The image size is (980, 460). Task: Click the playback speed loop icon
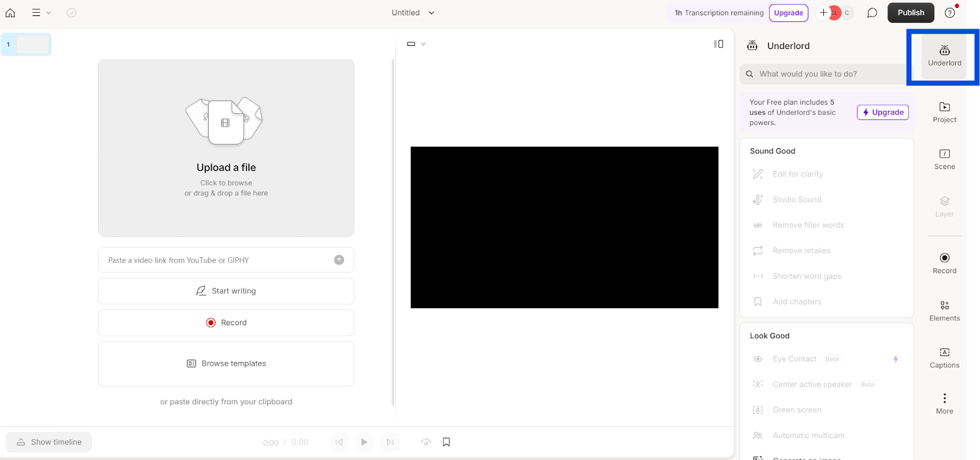tap(426, 442)
